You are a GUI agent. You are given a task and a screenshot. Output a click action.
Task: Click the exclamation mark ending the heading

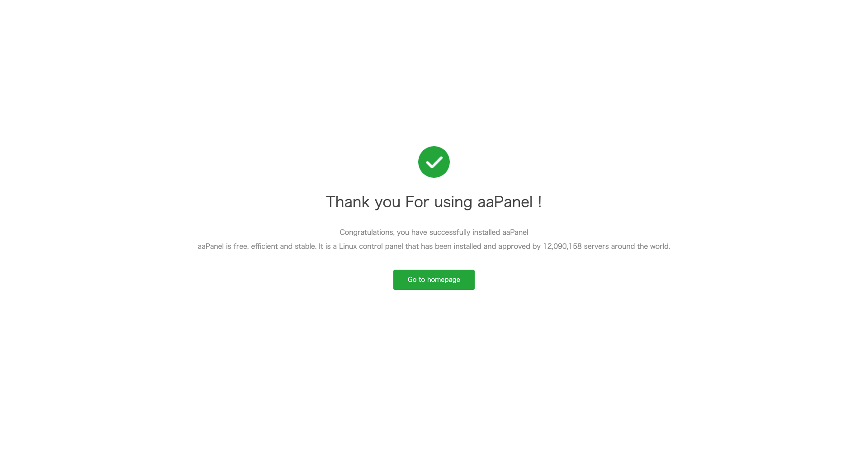coord(539,202)
